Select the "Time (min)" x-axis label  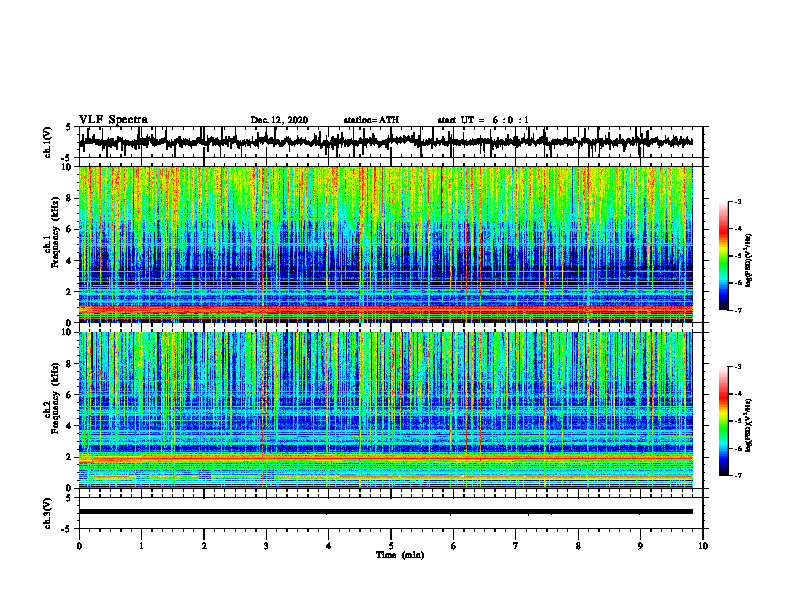click(x=400, y=555)
